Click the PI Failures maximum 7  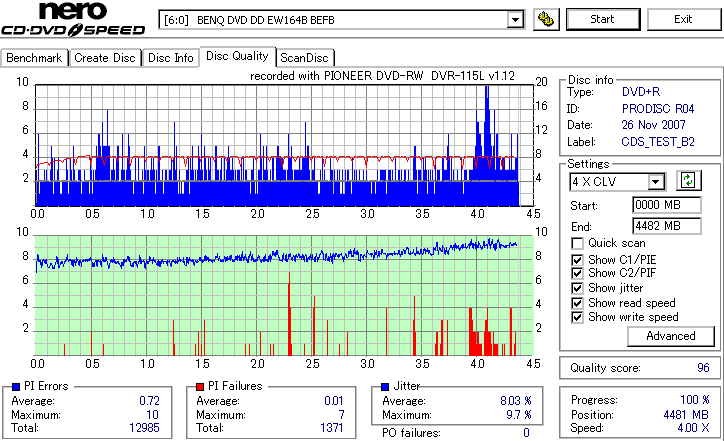tap(341, 415)
